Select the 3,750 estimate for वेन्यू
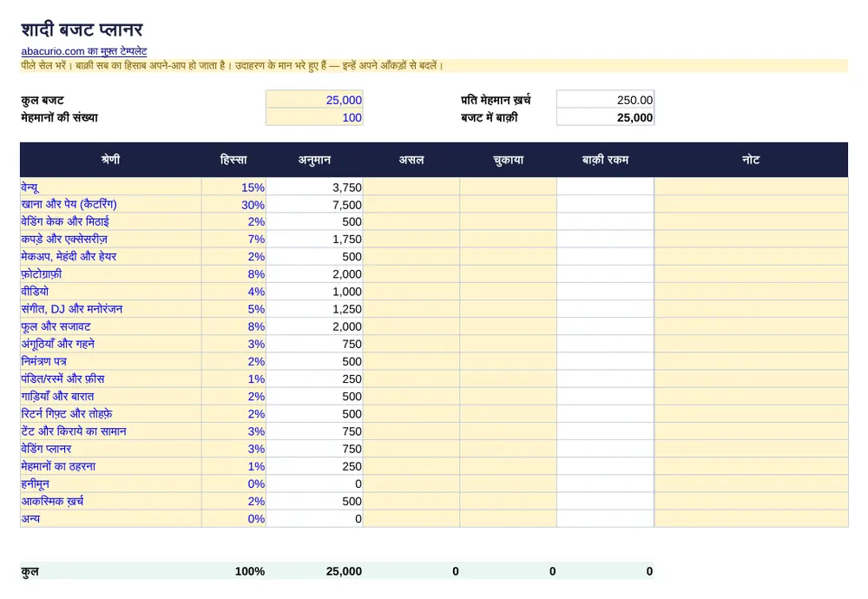The image size is (868, 599). coord(314,188)
